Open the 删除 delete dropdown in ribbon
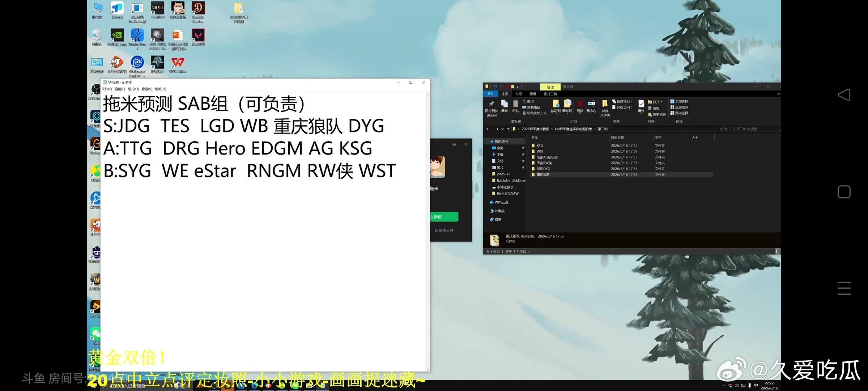This screenshot has height=391, width=868. (580, 106)
